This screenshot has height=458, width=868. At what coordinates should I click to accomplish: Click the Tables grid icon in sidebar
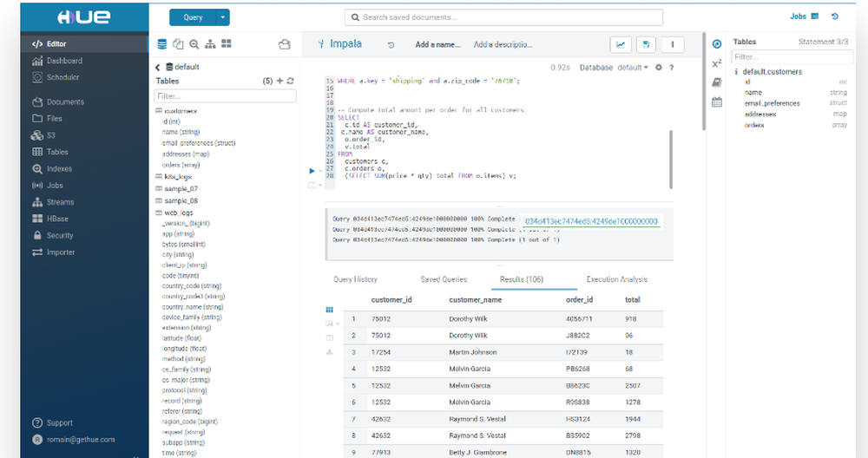click(37, 152)
